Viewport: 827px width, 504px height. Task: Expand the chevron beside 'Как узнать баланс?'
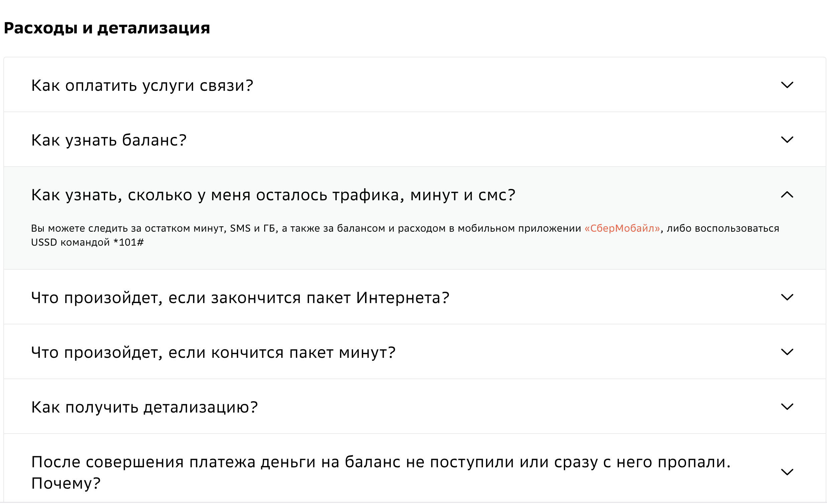pyautogui.click(x=787, y=140)
